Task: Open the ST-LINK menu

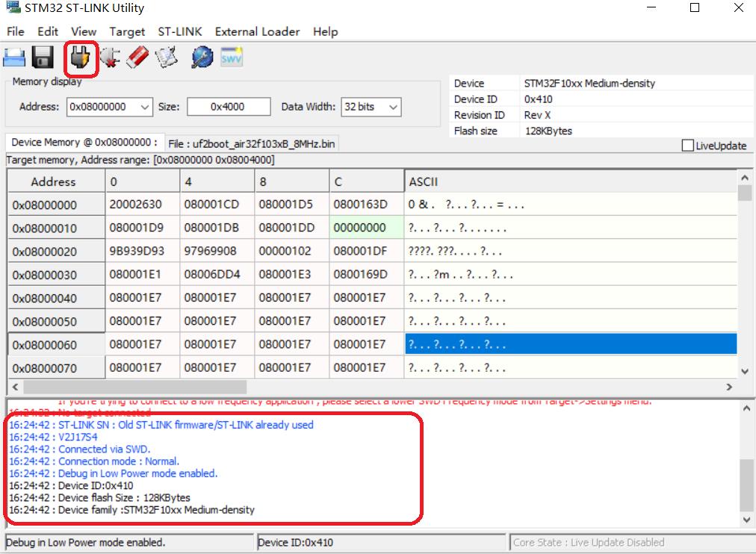Action: (x=179, y=31)
